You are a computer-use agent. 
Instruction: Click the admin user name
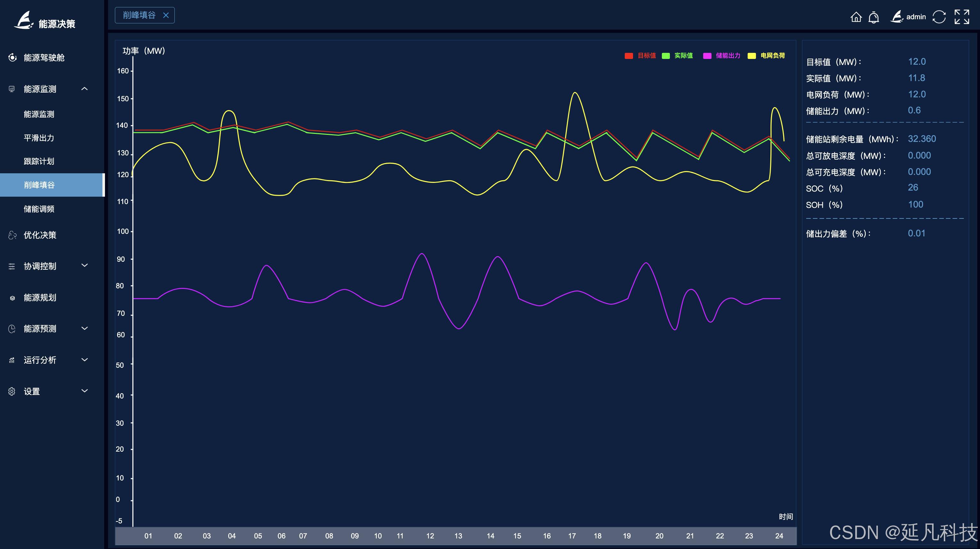[x=916, y=17]
